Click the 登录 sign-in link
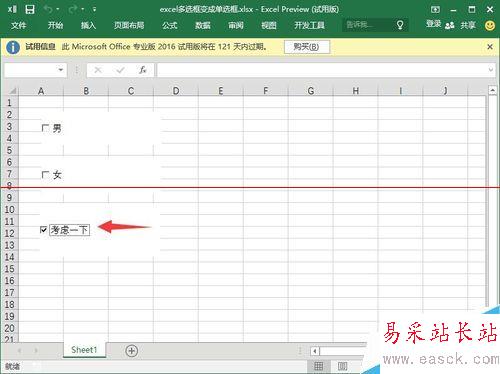 433,24
